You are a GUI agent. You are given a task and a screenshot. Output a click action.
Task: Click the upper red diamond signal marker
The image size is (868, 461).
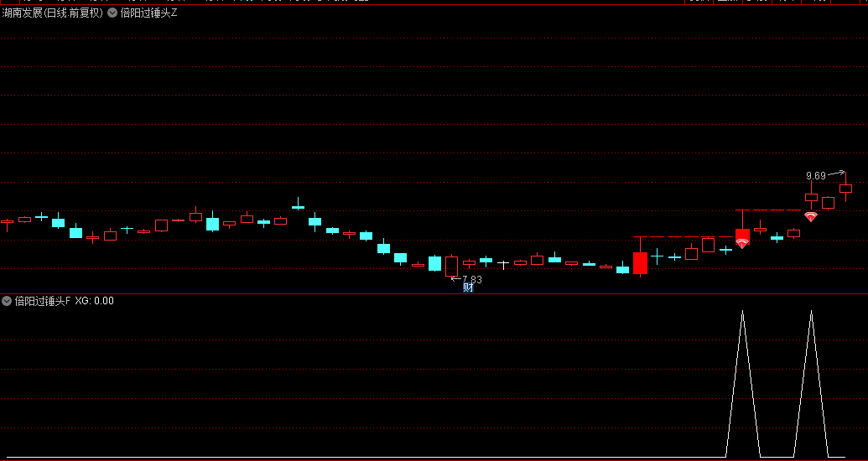[811, 217]
